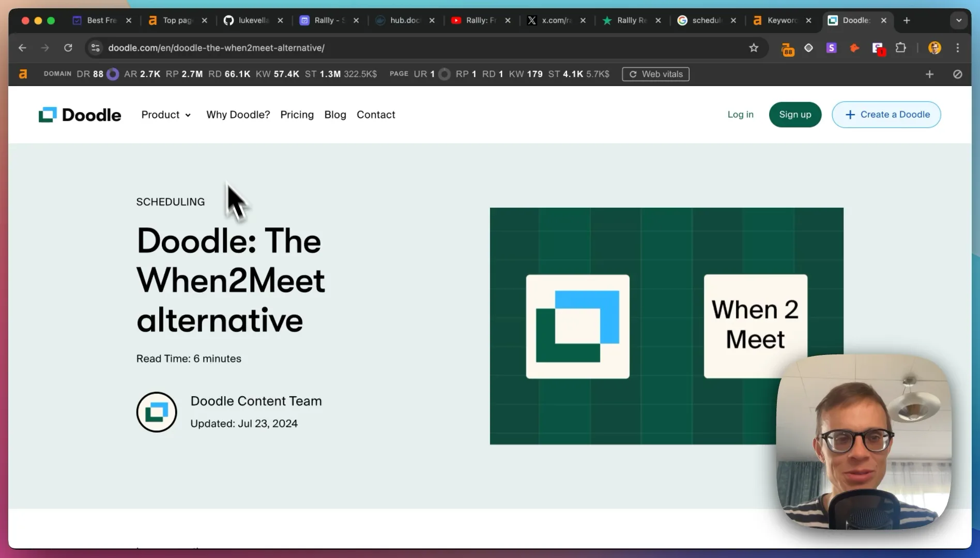Close the Top pag tab
Image resolution: width=980 pixels, height=558 pixels.
point(204,20)
